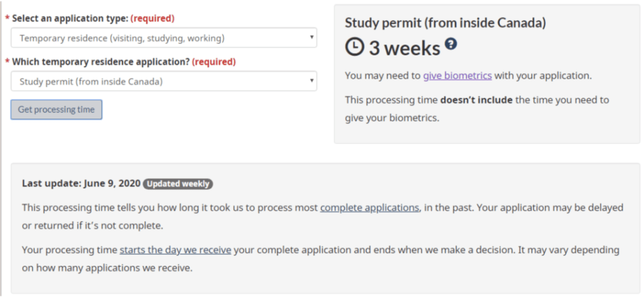The width and height of the screenshot is (644, 299).
Task: Click the bold 'doesn't include' text
Action: coord(476,100)
